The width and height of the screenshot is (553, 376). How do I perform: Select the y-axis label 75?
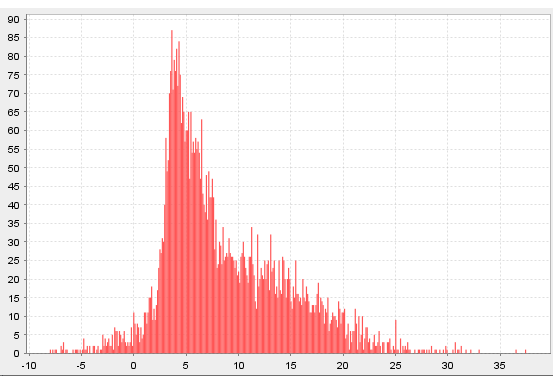tap(13, 75)
